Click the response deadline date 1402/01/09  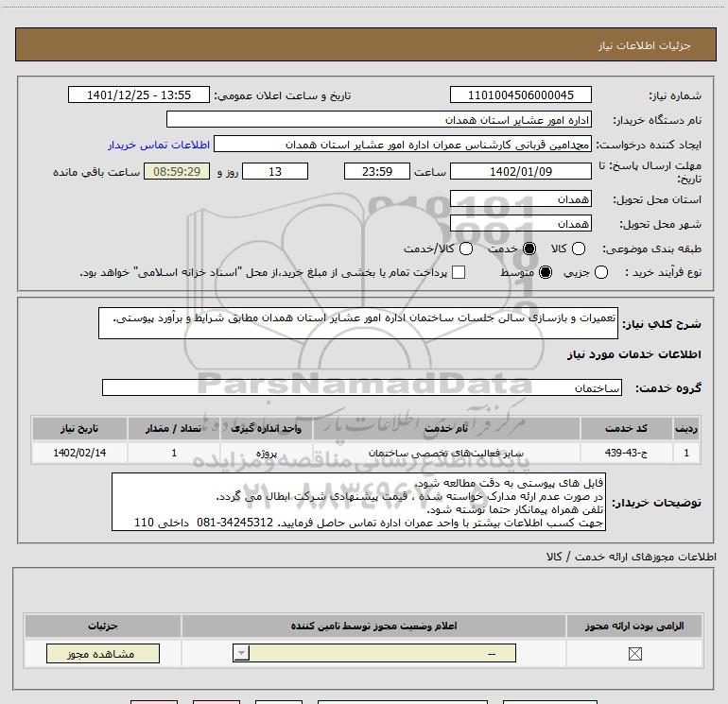[x=520, y=171]
